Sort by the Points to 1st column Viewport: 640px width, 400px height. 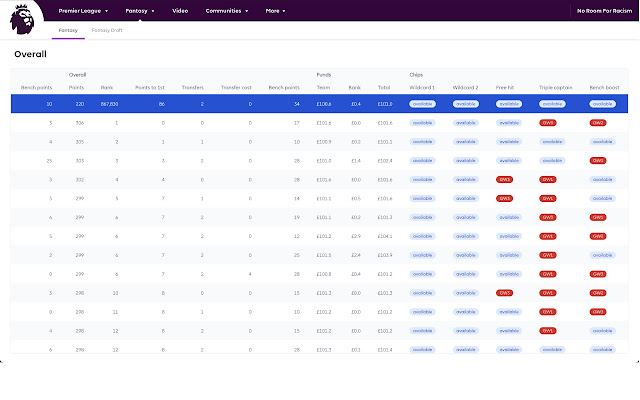150,87
